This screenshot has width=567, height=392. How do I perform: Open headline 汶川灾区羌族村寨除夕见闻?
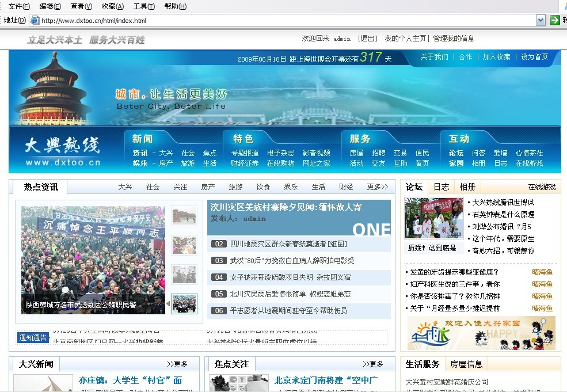tap(286, 207)
